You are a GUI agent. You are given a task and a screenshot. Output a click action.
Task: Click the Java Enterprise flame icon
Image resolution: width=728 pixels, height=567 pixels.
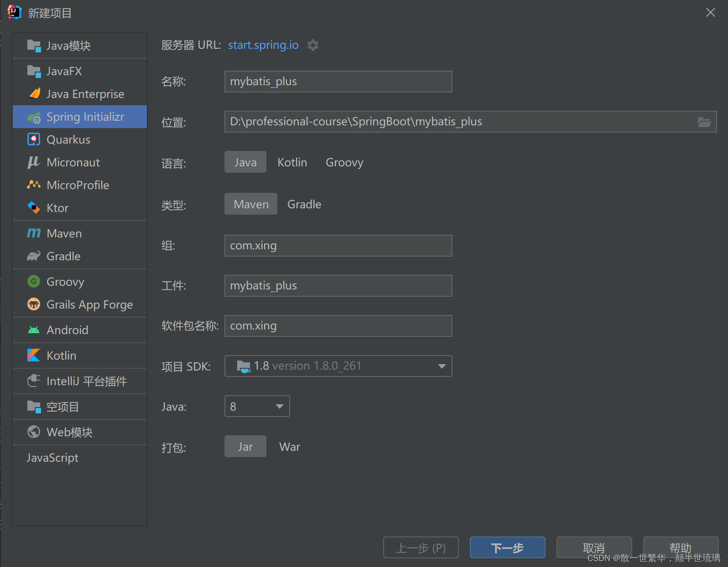[34, 94]
